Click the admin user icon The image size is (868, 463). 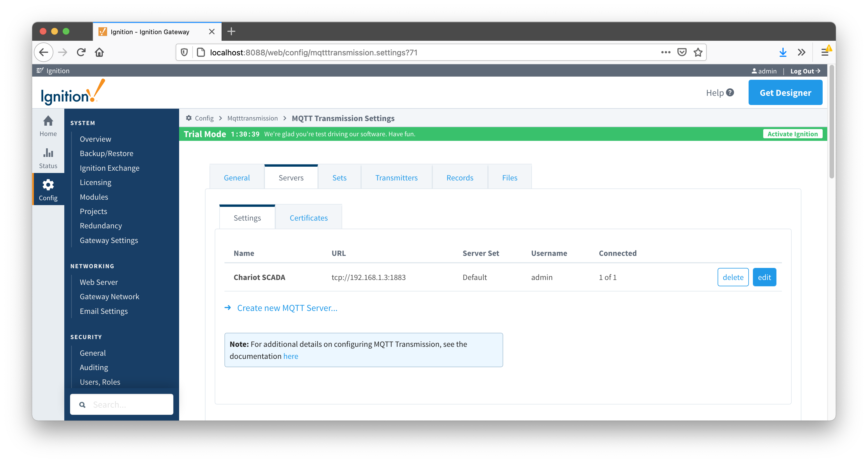pyautogui.click(x=754, y=71)
